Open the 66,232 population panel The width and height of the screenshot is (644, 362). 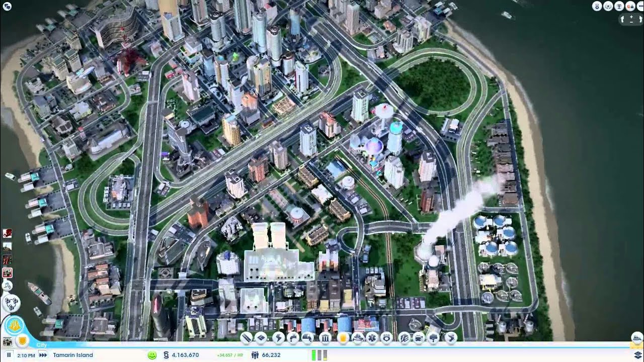[266, 355]
